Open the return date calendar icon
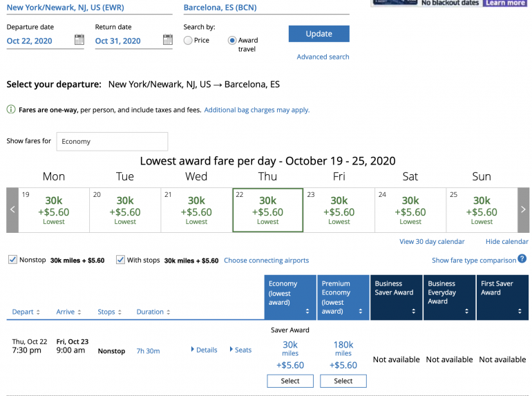The width and height of the screenshot is (532, 396). [167, 40]
